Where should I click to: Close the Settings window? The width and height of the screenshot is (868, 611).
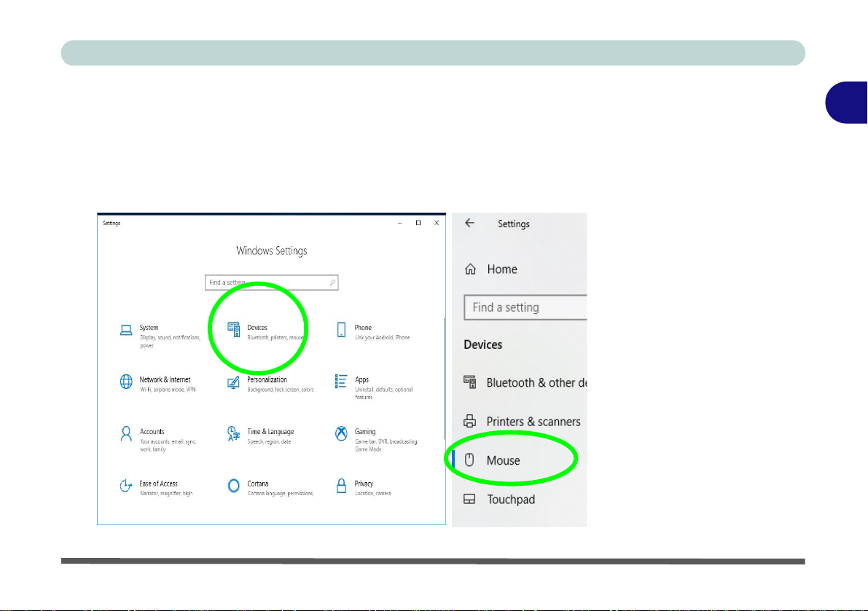click(437, 223)
